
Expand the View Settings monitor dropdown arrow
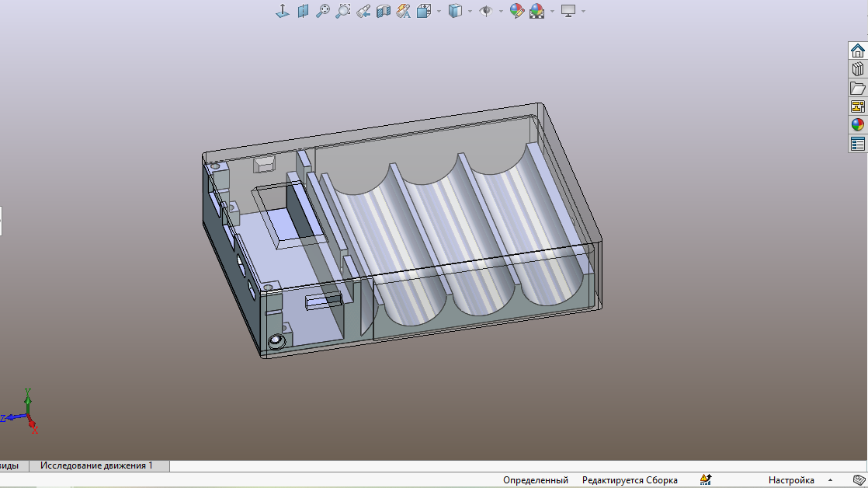(x=583, y=11)
